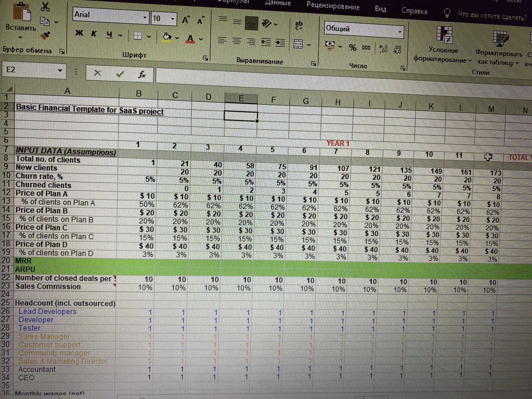Apply cell borders using the borders icon
The width and height of the screenshot is (532, 399).
point(138,36)
